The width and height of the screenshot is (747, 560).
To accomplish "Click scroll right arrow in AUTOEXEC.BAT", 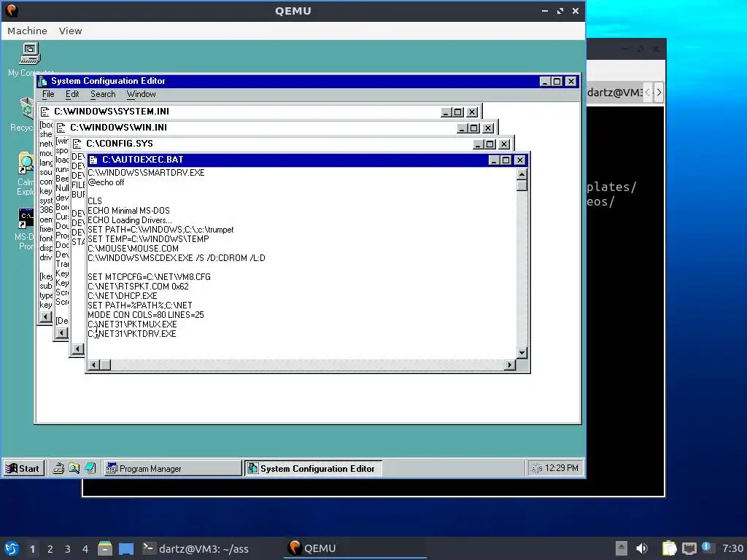I will coord(510,365).
